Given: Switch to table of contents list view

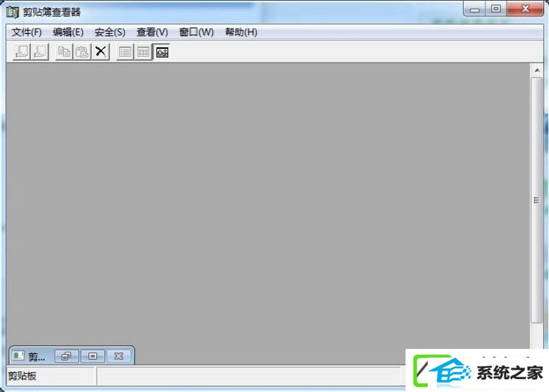Looking at the screenshot, I should pyautogui.click(x=125, y=52).
